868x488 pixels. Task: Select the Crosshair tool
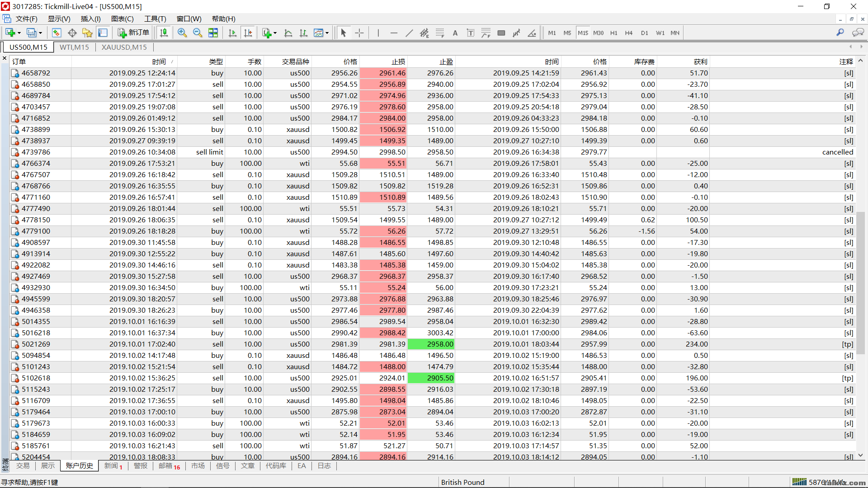pos(359,33)
